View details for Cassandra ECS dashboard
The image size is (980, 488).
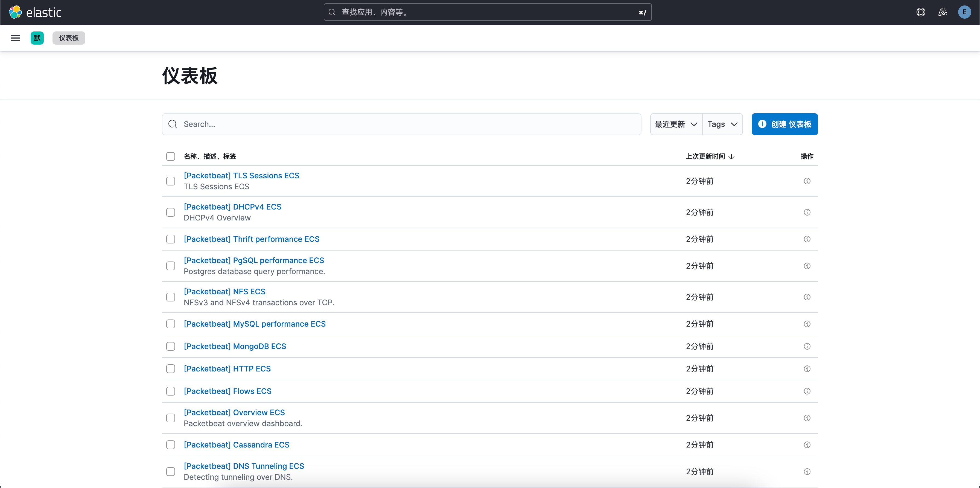(807, 445)
